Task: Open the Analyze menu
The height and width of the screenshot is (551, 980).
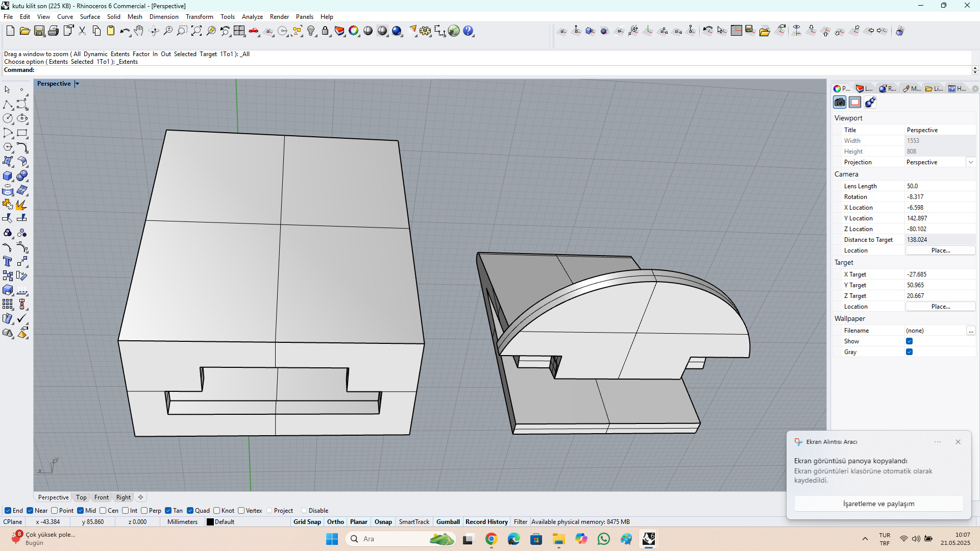Action: [252, 17]
